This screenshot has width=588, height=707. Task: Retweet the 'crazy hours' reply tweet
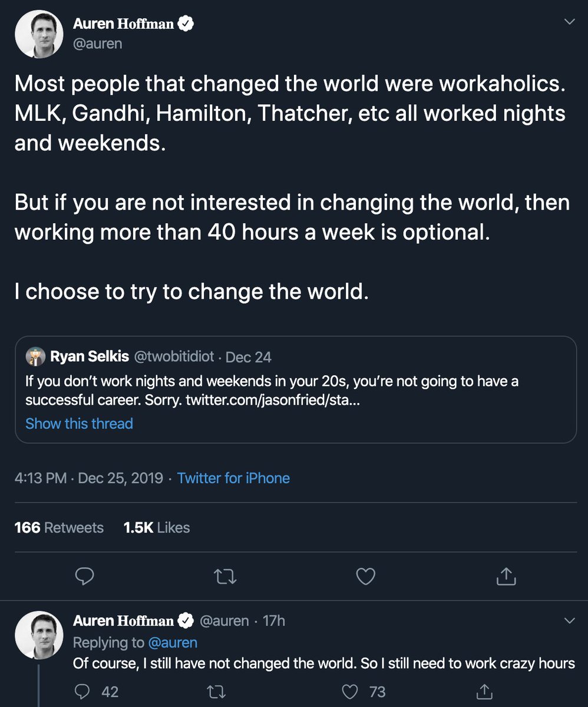tap(216, 691)
